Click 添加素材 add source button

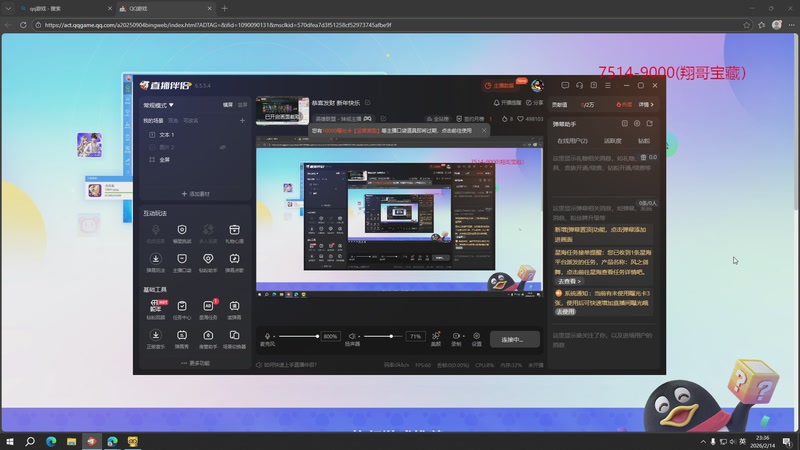(195, 194)
